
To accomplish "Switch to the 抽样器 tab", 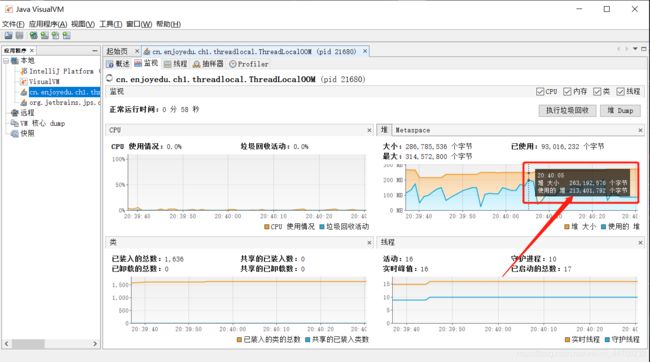I will tap(208, 64).
